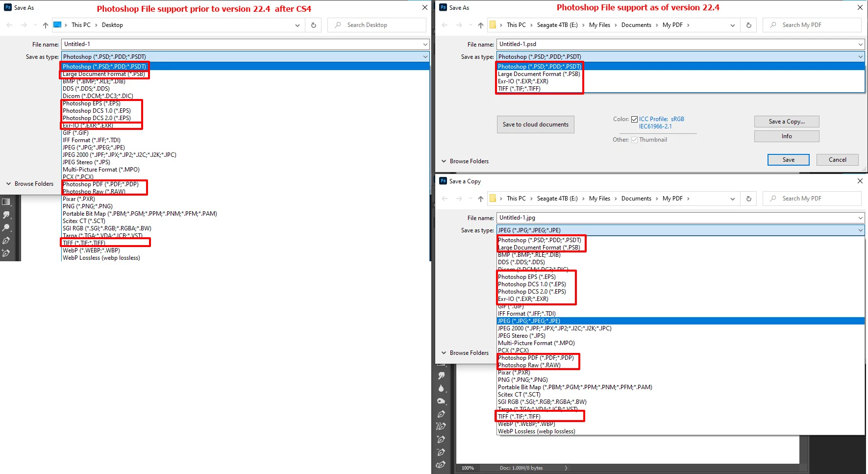Toggle Browse Folders in Save a Copy dialog
The height and width of the screenshot is (474, 868).
coord(465,353)
